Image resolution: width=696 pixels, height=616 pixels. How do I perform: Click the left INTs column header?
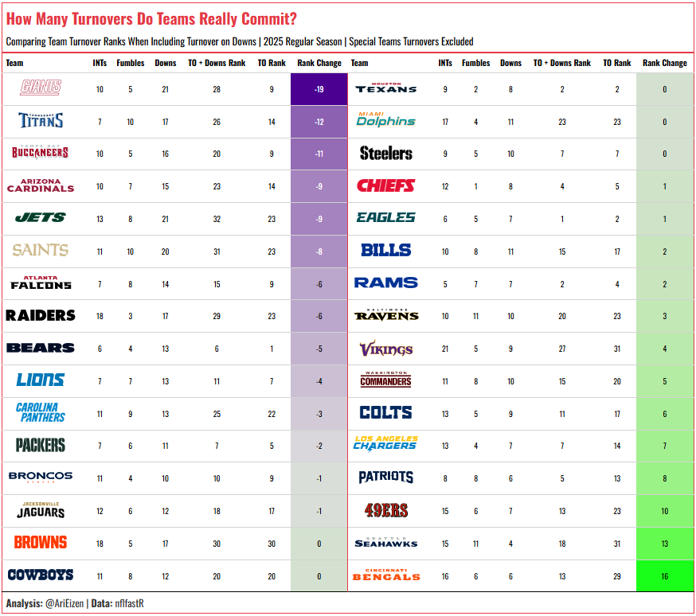(100, 63)
